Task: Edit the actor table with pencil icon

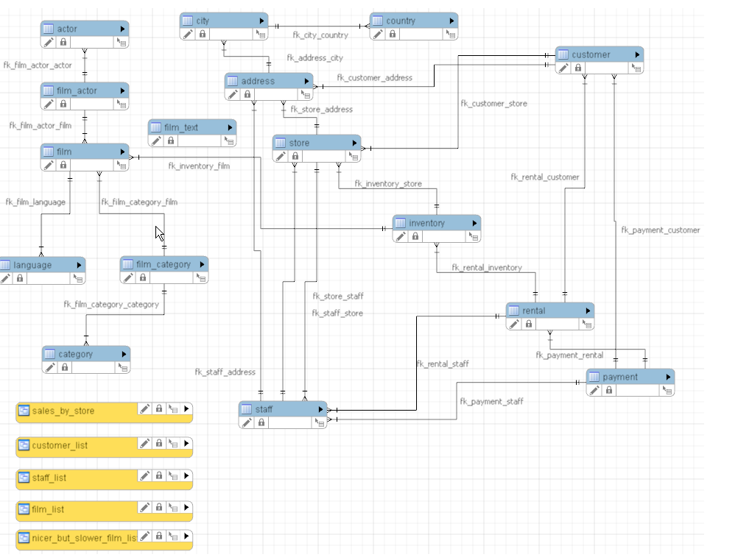Action: (x=49, y=43)
